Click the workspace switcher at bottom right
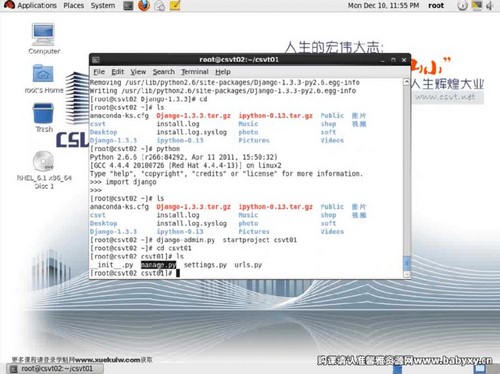 pos(480,369)
